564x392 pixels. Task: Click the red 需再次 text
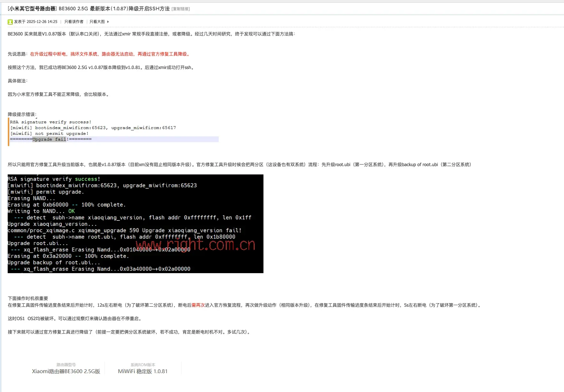198,305
